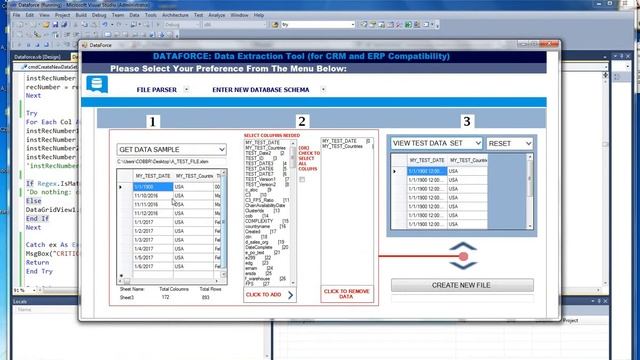Select countryname in the columns list
Screen dimensions: 640x360
point(265,226)
